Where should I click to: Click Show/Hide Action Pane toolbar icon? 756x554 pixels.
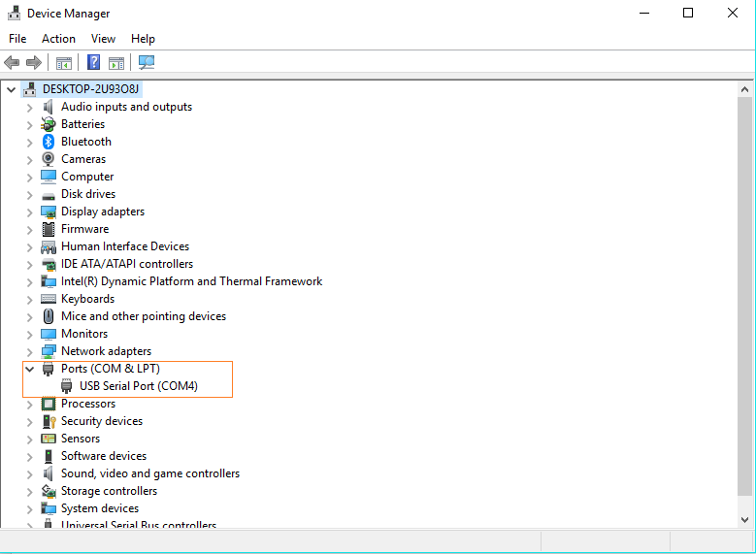click(116, 63)
